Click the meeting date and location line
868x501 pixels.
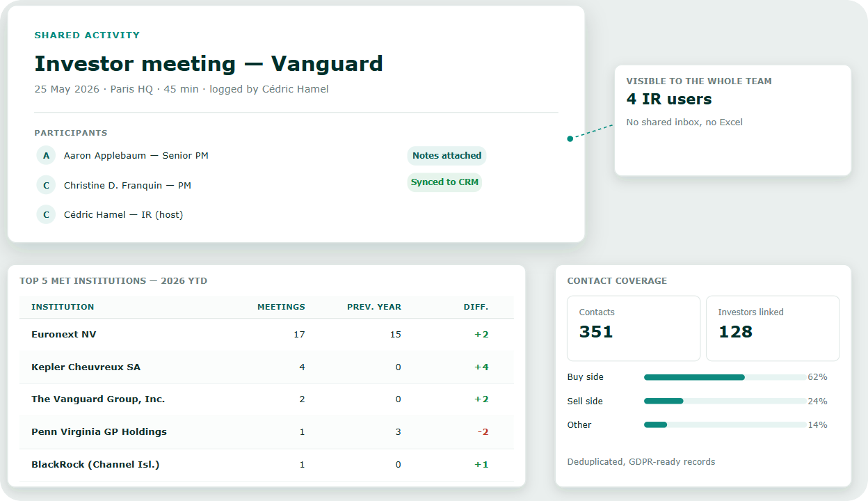point(182,89)
